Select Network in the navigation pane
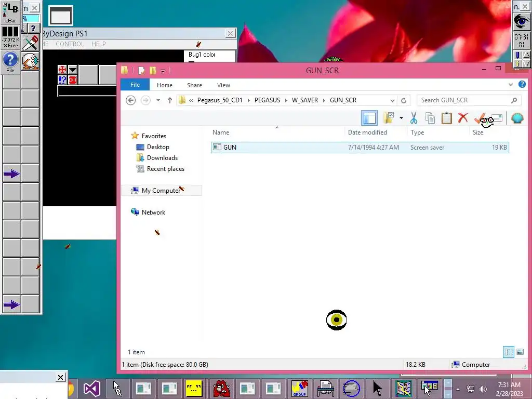This screenshot has height=399, width=532. click(153, 212)
